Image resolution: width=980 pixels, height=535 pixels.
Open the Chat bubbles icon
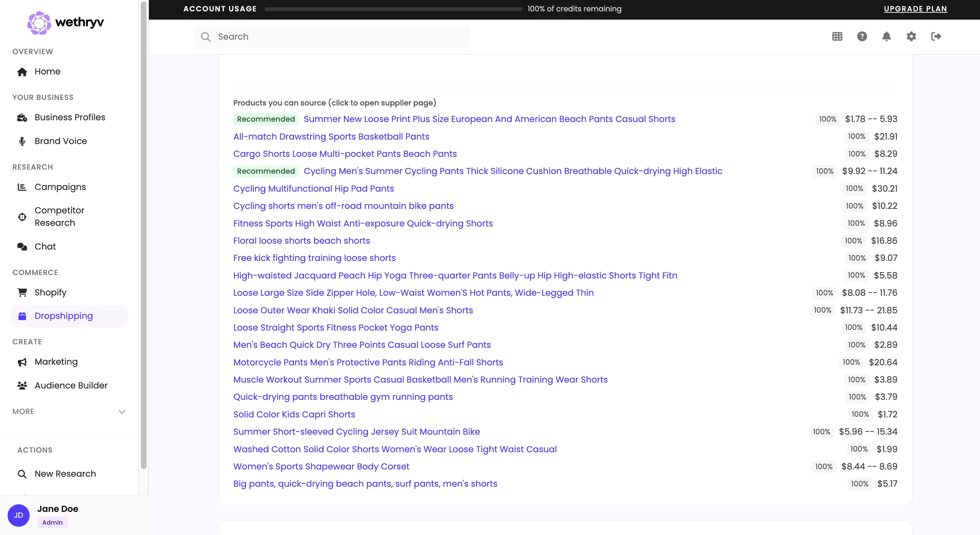22,246
